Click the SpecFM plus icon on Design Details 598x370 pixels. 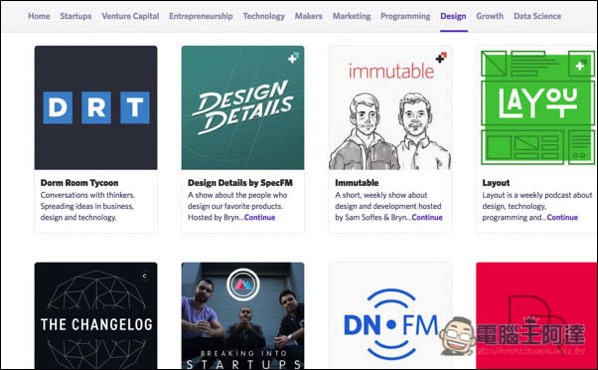coord(294,58)
